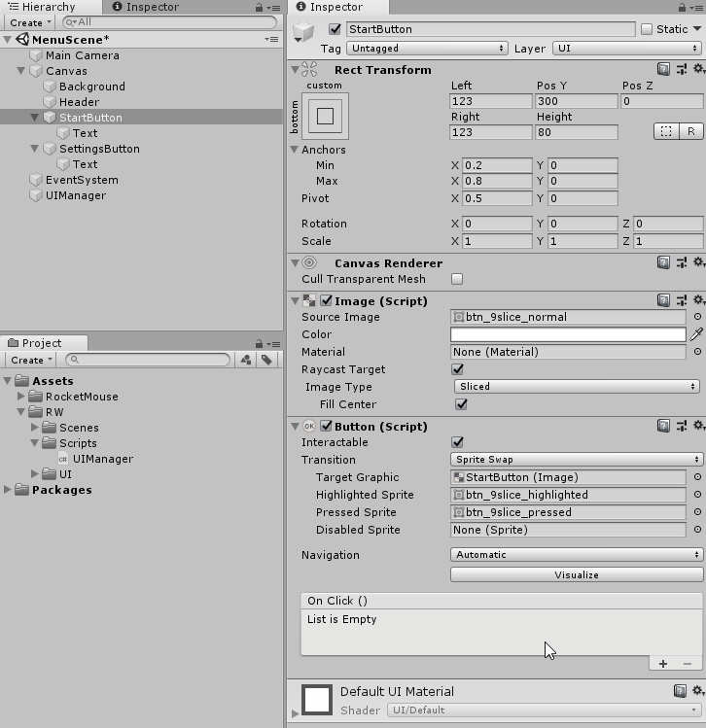Click the Rect Transform raw edit R button
This screenshot has width=706, height=728.
tap(690, 131)
